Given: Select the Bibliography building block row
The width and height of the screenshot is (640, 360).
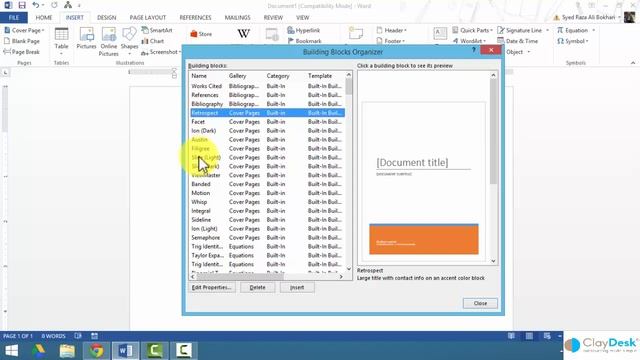Looking at the screenshot, I should point(267,104).
